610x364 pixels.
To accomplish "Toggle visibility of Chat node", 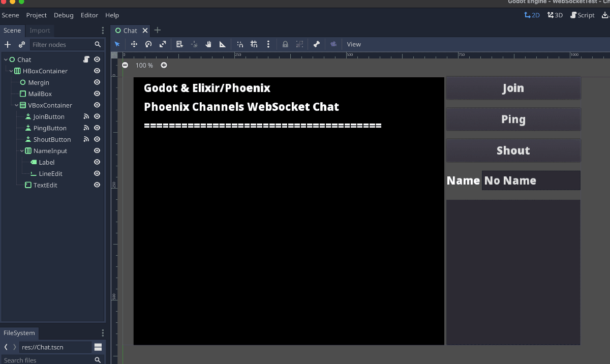I will click(97, 59).
